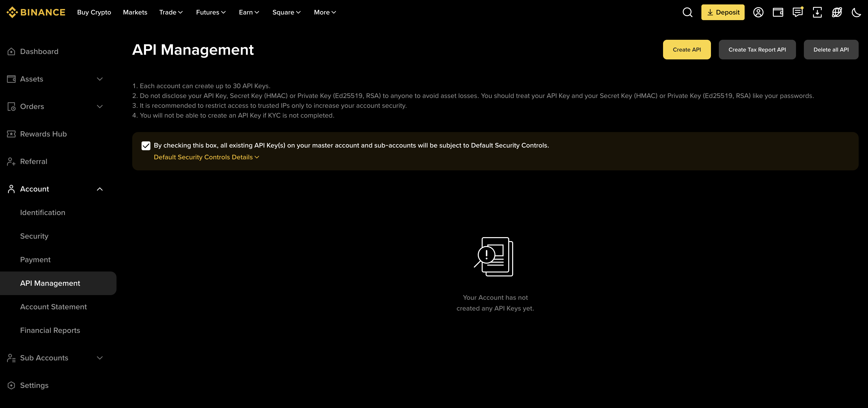This screenshot has height=408, width=868.
Task: Open Referral link in sidebar
Action: point(34,162)
